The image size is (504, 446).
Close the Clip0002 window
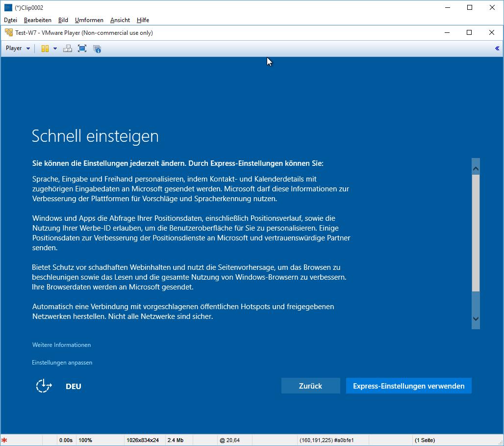tap(492, 7)
